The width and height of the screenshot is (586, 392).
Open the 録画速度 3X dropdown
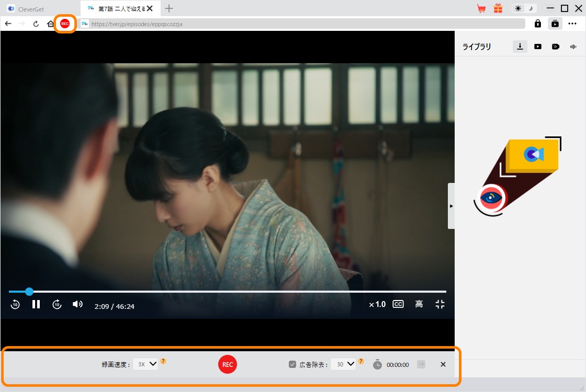(145, 364)
